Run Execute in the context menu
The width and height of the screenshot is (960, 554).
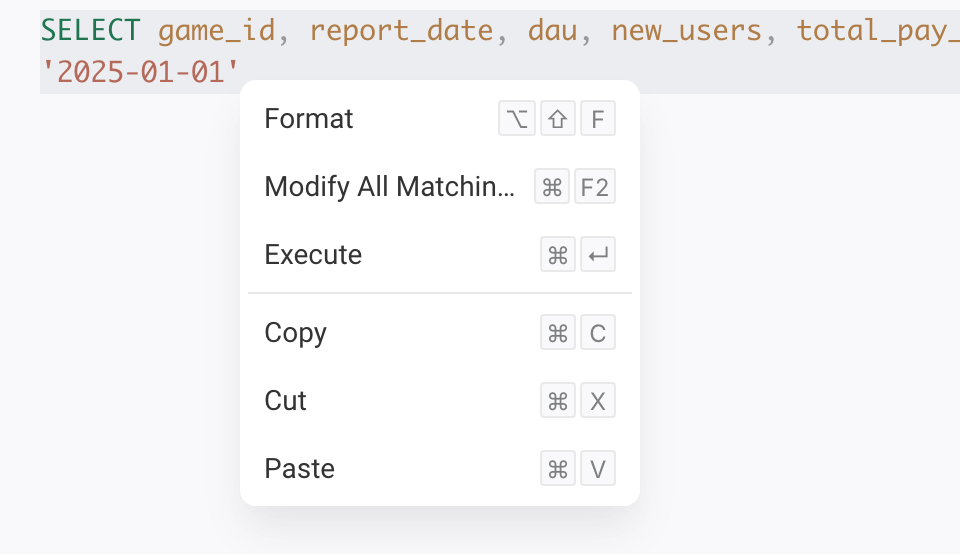440,255
